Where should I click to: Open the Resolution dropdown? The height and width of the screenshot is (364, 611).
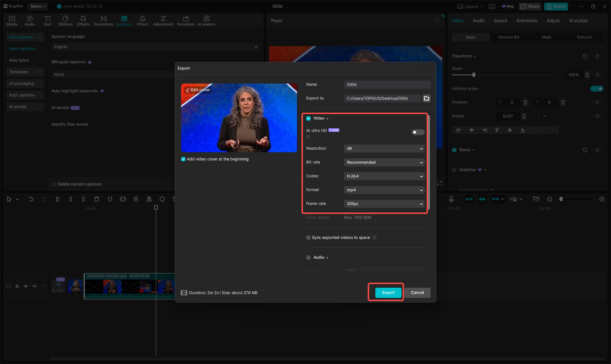coord(384,149)
